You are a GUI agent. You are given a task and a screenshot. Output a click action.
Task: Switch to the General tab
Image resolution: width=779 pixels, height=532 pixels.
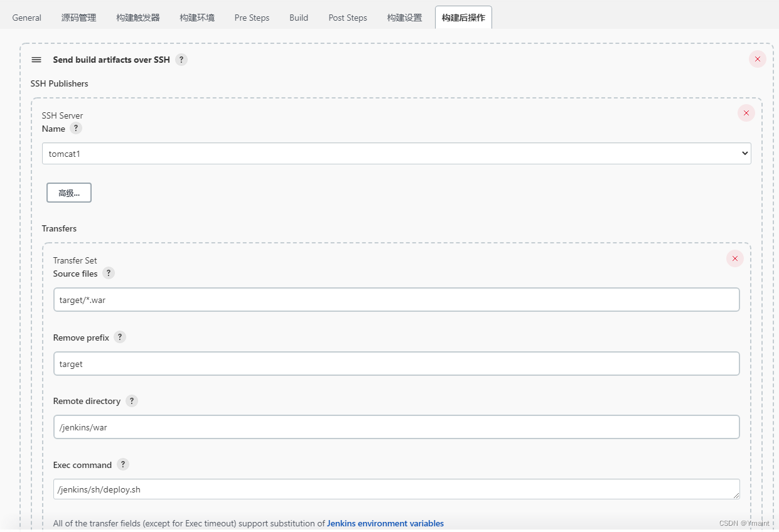pyautogui.click(x=27, y=18)
